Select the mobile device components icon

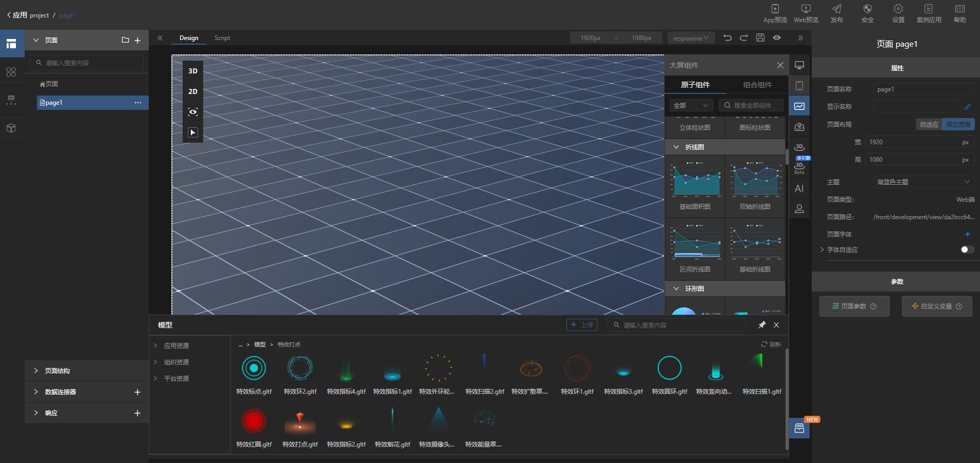(x=799, y=86)
